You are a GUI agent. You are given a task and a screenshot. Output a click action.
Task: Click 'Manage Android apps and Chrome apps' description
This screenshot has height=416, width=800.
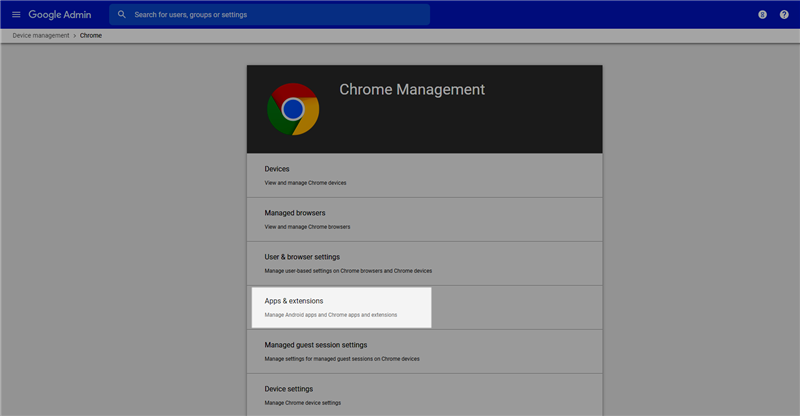[x=331, y=314]
